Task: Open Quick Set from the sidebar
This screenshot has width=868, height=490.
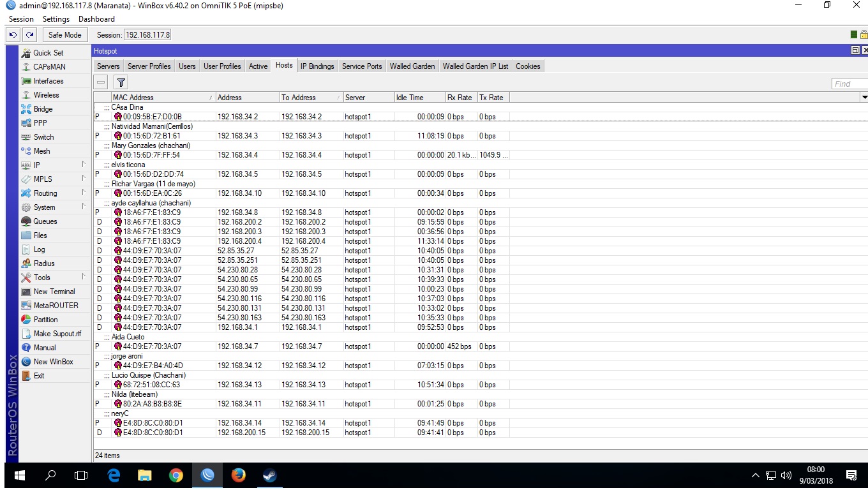Action: click(x=49, y=53)
